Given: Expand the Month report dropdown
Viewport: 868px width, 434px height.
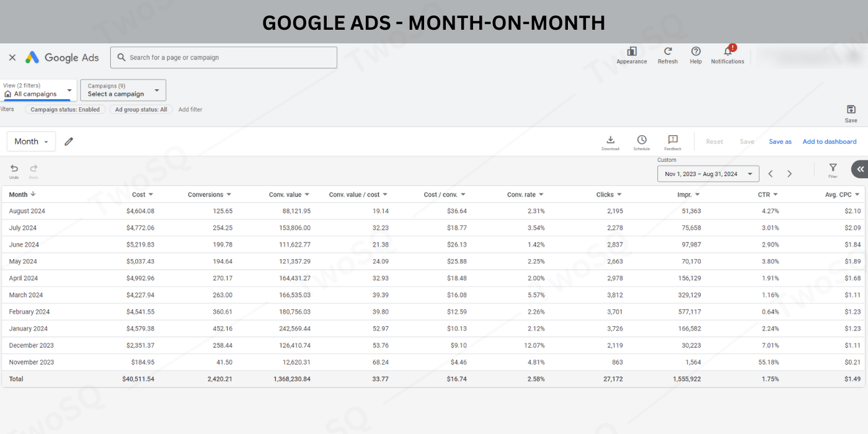Looking at the screenshot, I should click(x=31, y=141).
